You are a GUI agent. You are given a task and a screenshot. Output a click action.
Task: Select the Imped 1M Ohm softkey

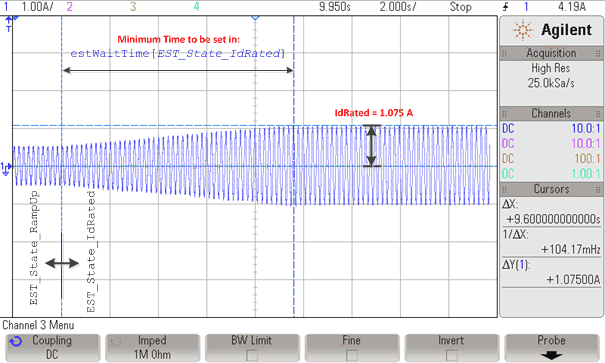click(x=152, y=348)
